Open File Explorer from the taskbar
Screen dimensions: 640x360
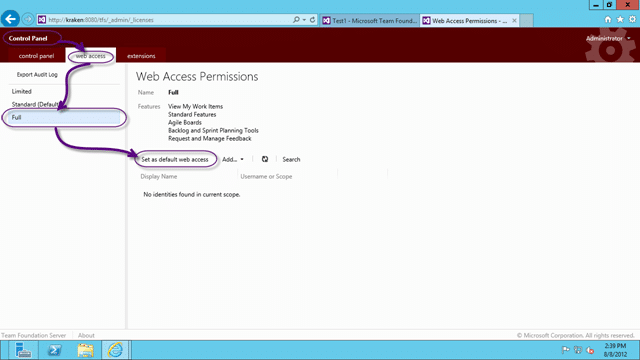(x=85, y=350)
